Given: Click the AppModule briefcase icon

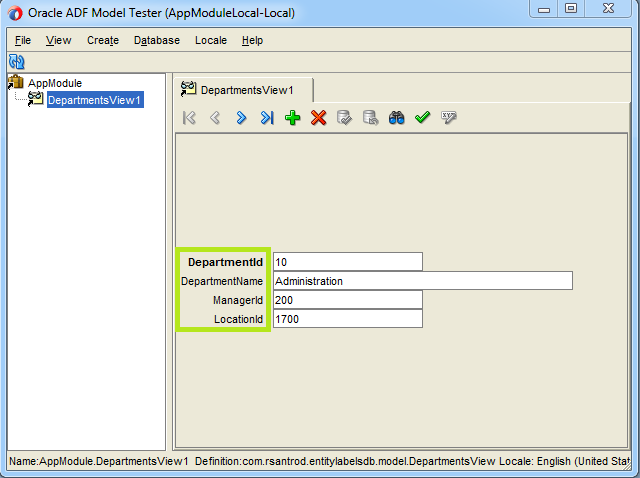Looking at the screenshot, I should pyautogui.click(x=16, y=82).
